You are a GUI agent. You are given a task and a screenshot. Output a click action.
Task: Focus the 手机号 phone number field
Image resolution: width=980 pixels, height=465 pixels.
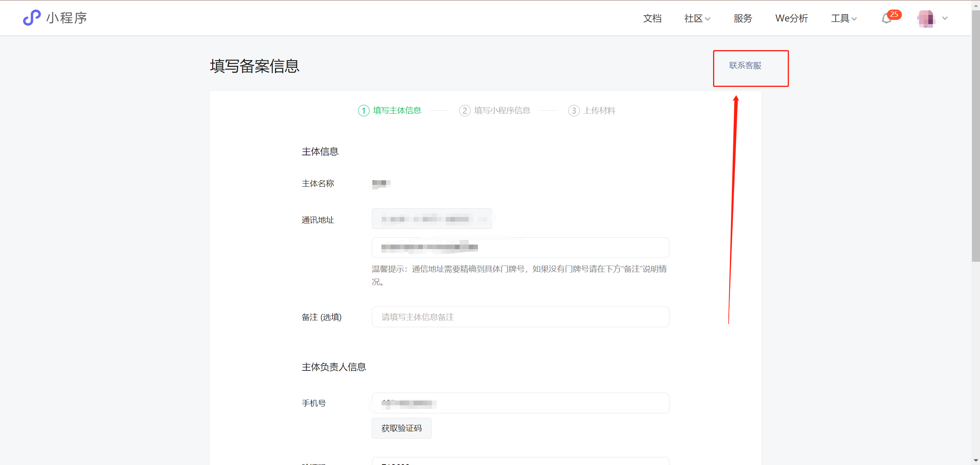[520, 403]
